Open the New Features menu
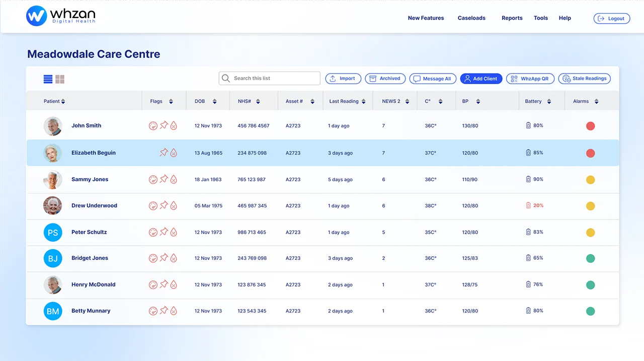The width and height of the screenshot is (644, 361). pos(426,18)
